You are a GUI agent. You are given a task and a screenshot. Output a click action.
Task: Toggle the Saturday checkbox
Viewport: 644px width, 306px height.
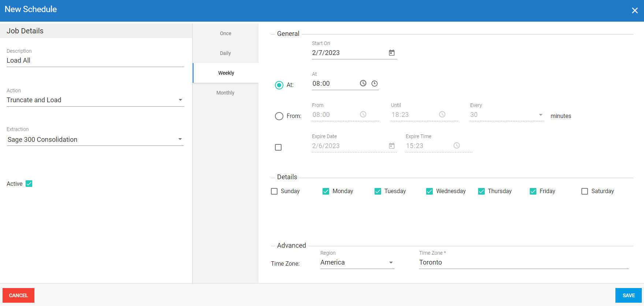coord(585,191)
